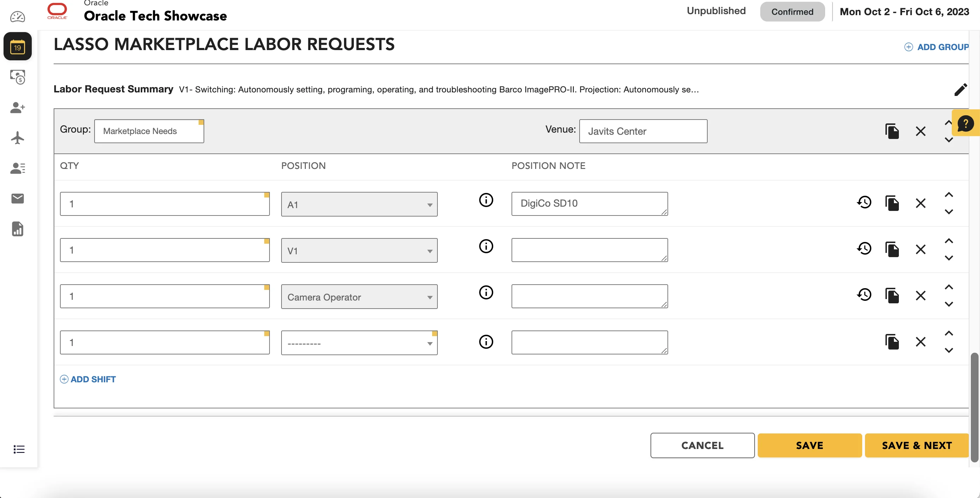This screenshot has width=980, height=498.
Task: Duplicate the blank position row
Action: 892,342
